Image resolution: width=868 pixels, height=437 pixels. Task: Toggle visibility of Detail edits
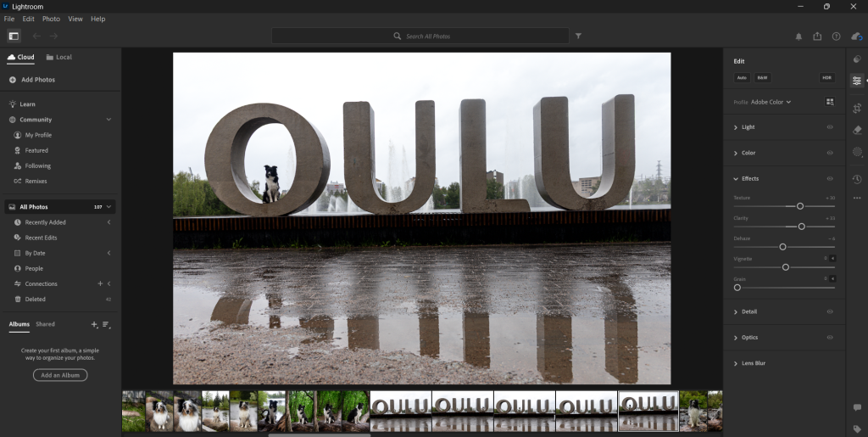[830, 311]
